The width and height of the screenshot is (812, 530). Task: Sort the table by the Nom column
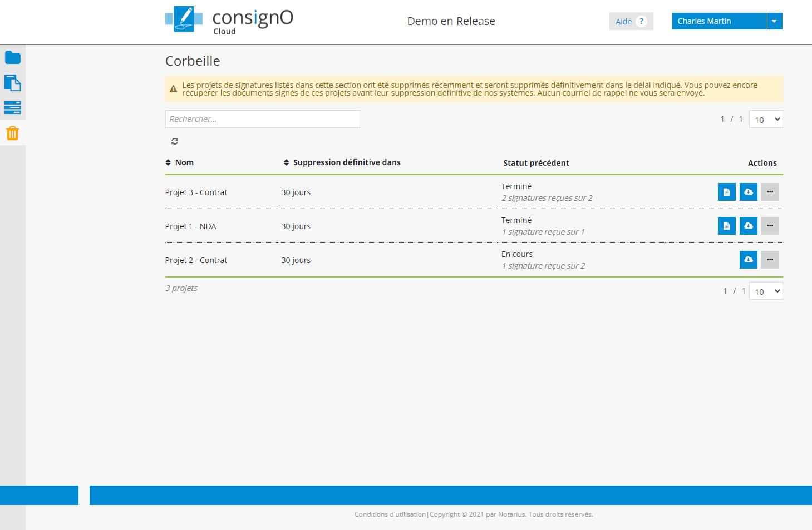click(180, 162)
